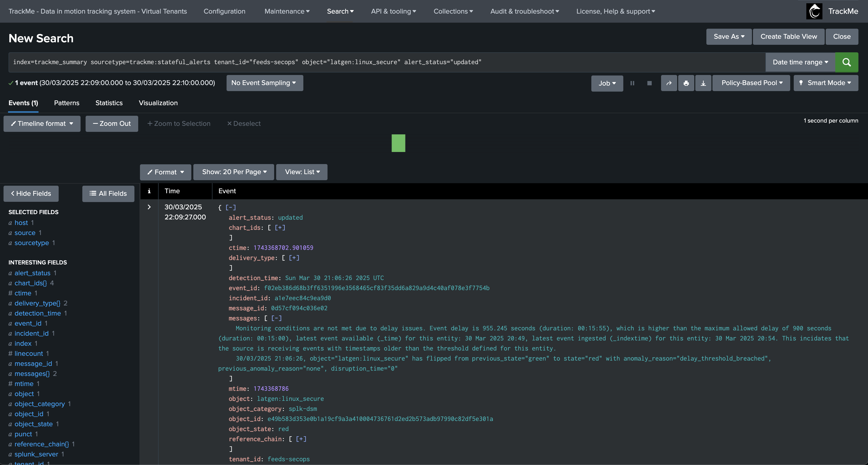Pause the running search job
Viewport: 868px width, 465px height.
click(632, 83)
